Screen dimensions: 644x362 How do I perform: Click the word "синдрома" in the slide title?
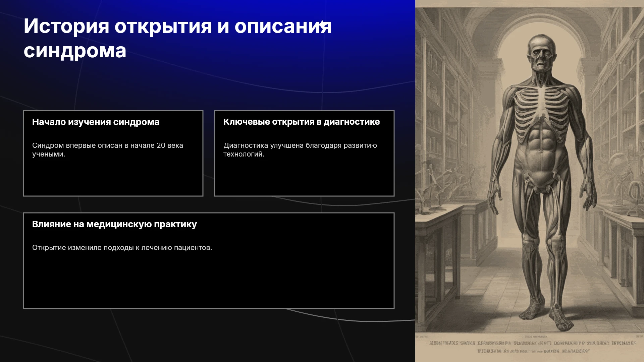(x=75, y=51)
